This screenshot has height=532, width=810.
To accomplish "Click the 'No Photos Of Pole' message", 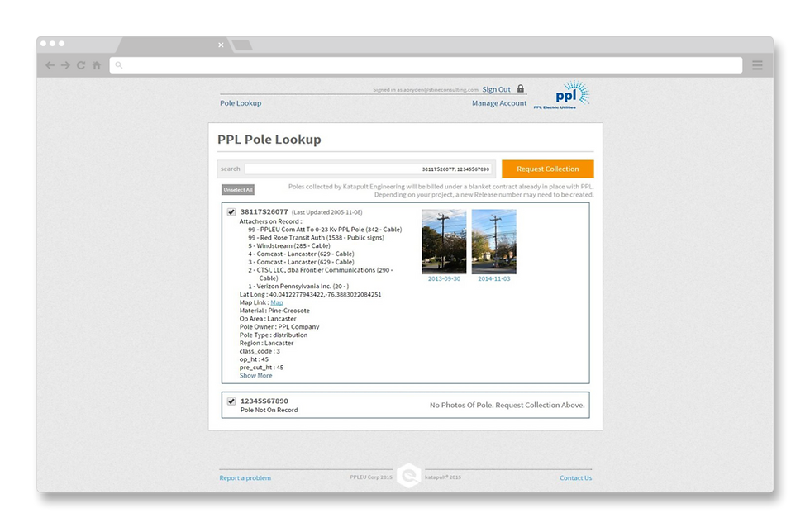I will (507, 406).
